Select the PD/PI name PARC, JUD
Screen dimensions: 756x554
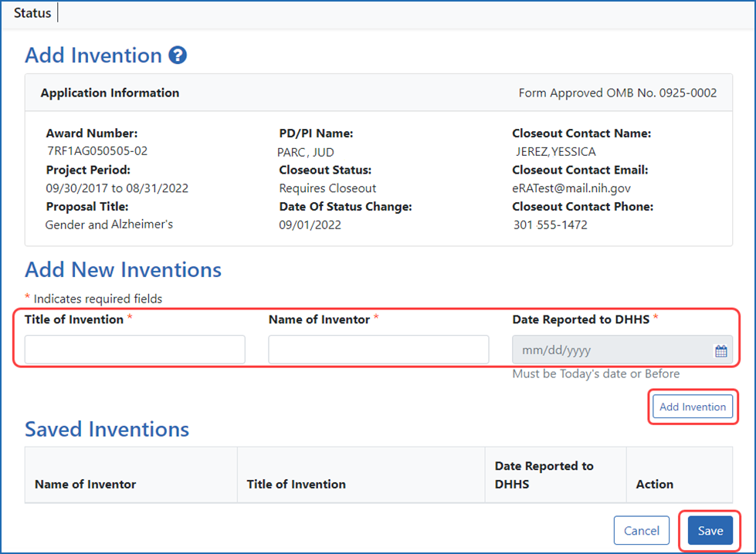pyautogui.click(x=306, y=152)
